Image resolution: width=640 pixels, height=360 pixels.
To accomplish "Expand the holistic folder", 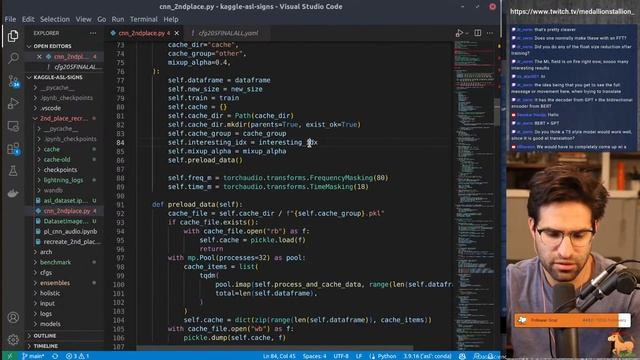I will click(50, 293).
